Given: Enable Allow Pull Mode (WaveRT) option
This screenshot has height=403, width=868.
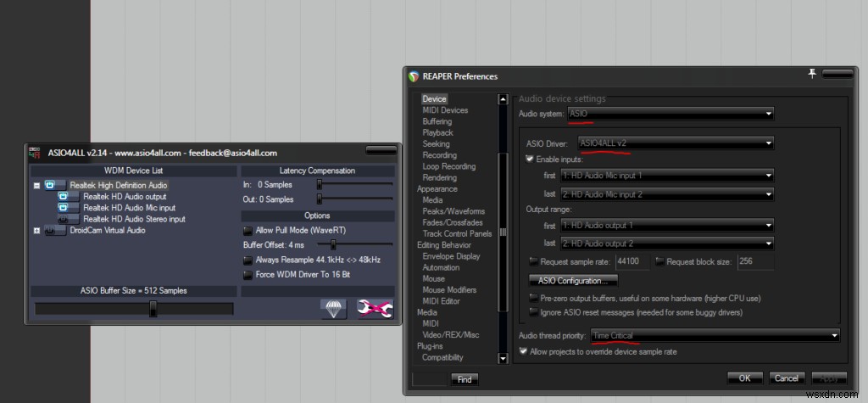Looking at the screenshot, I should click(248, 230).
